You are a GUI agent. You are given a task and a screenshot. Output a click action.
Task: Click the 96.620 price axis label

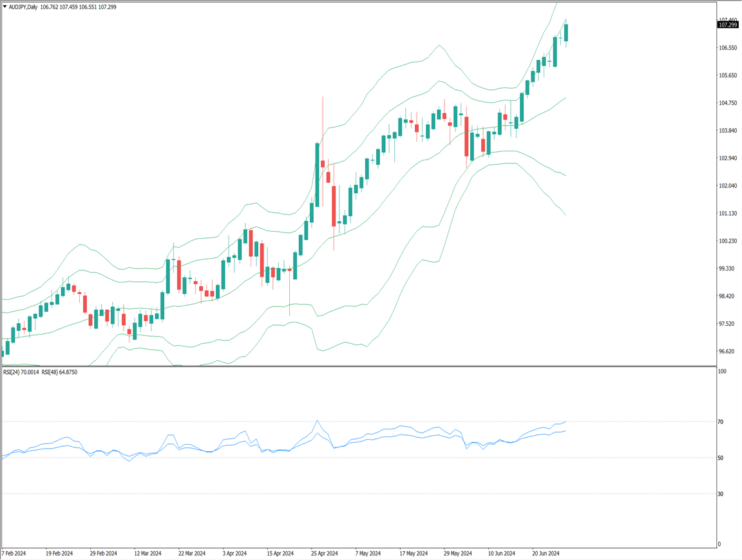[728, 351]
